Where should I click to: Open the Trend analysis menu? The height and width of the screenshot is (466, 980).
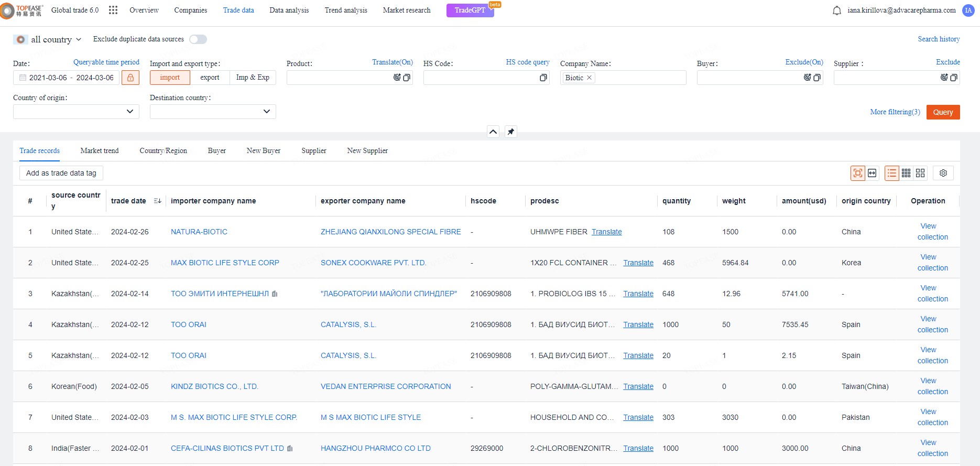point(346,10)
